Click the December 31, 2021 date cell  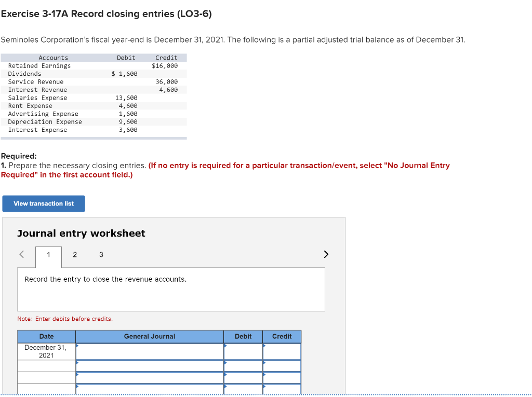(x=46, y=351)
